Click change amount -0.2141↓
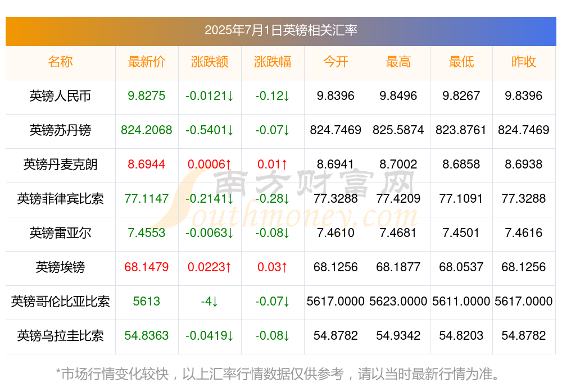The image size is (562, 392). click(209, 198)
